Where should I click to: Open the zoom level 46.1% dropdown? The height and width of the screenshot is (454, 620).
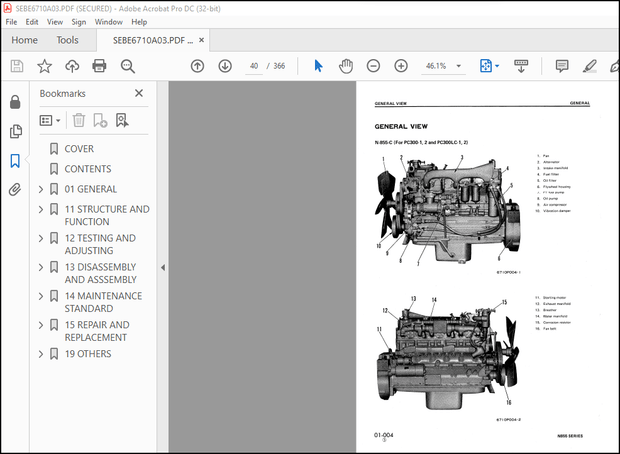(x=459, y=66)
